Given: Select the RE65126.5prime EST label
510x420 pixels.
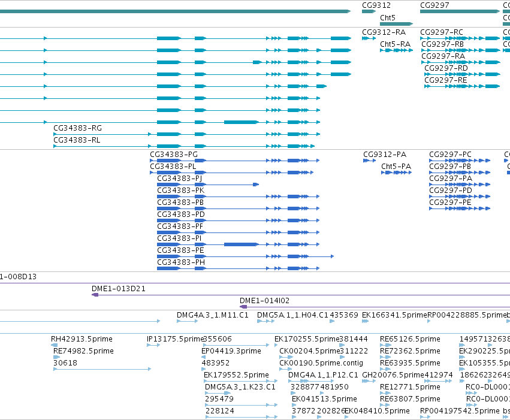Looking at the screenshot, I should (410, 339).
